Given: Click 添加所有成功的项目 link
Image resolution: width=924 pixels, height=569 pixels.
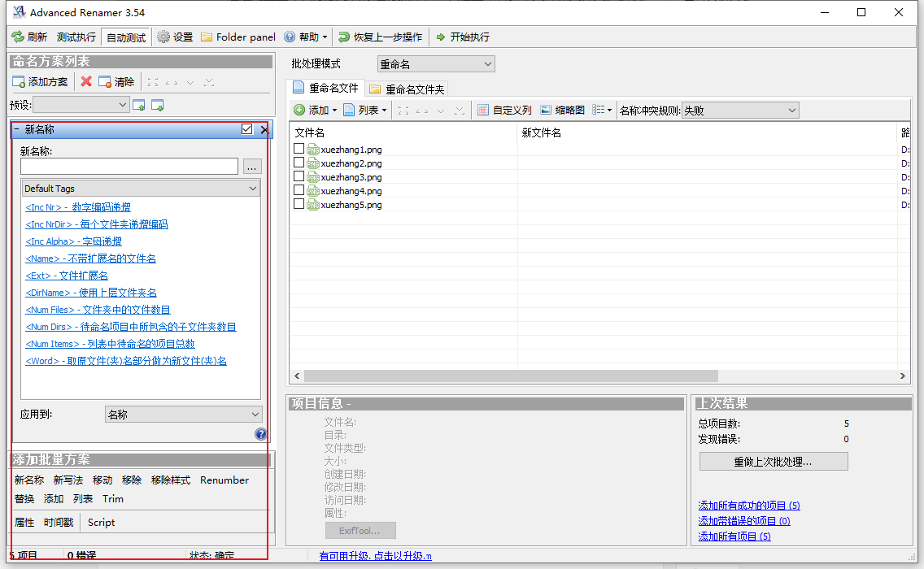Looking at the screenshot, I should [x=749, y=506].
